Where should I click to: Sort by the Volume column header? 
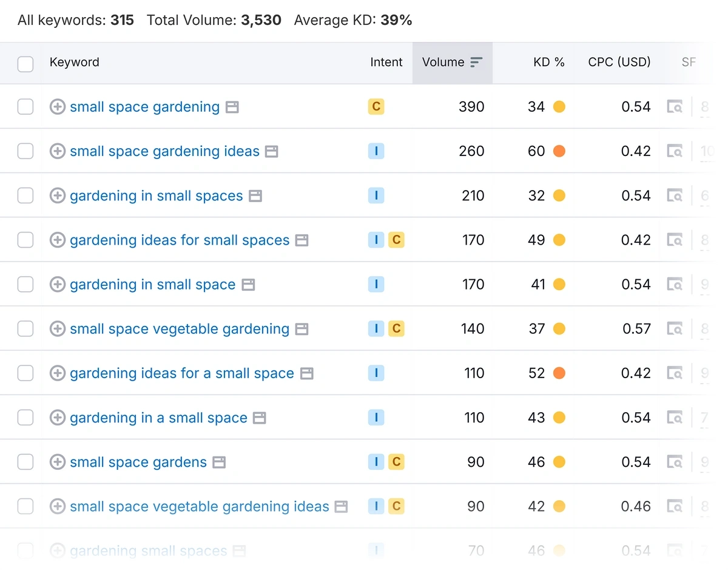[453, 63]
